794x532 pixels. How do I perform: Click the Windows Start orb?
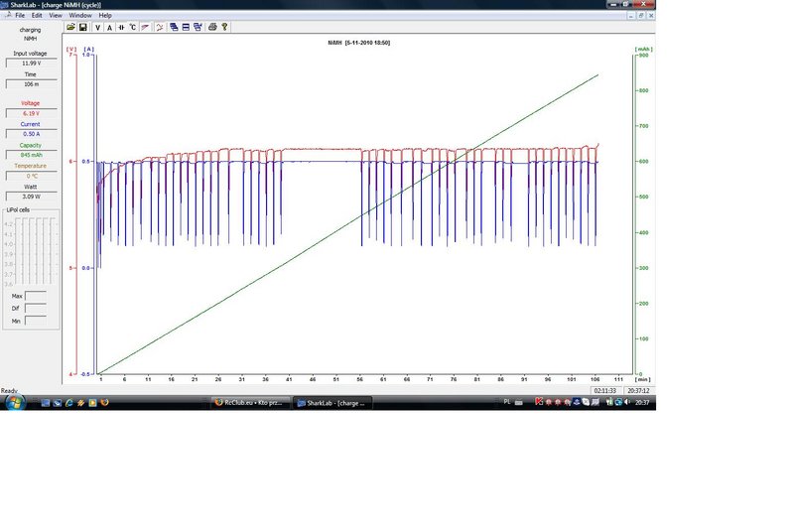pyautogui.click(x=15, y=403)
